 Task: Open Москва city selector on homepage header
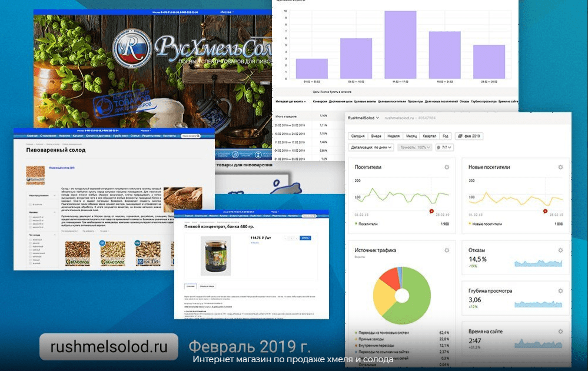(x=227, y=12)
